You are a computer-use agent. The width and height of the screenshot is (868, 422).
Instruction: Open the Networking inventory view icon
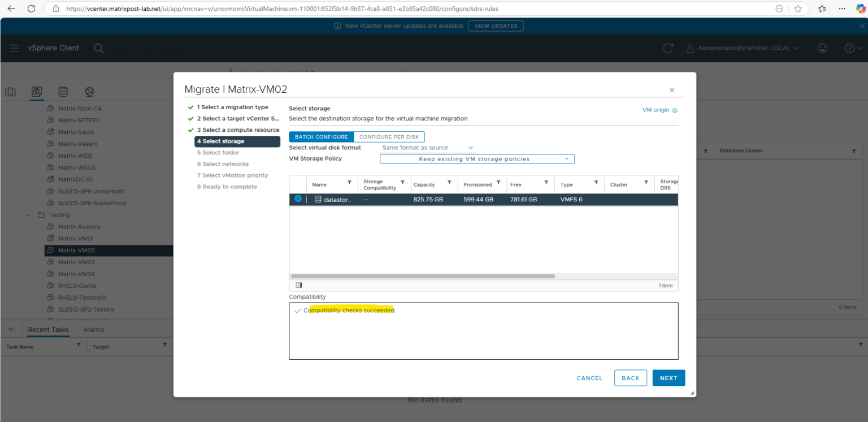point(89,92)
